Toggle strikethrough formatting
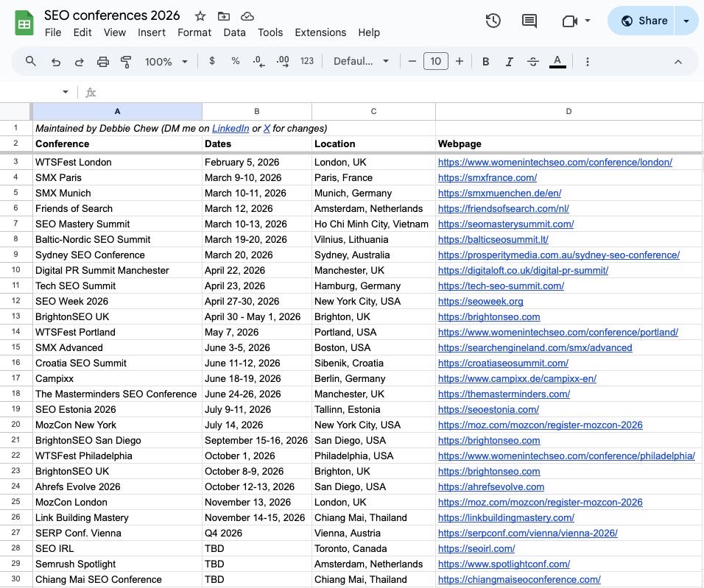 coord(533,62)
